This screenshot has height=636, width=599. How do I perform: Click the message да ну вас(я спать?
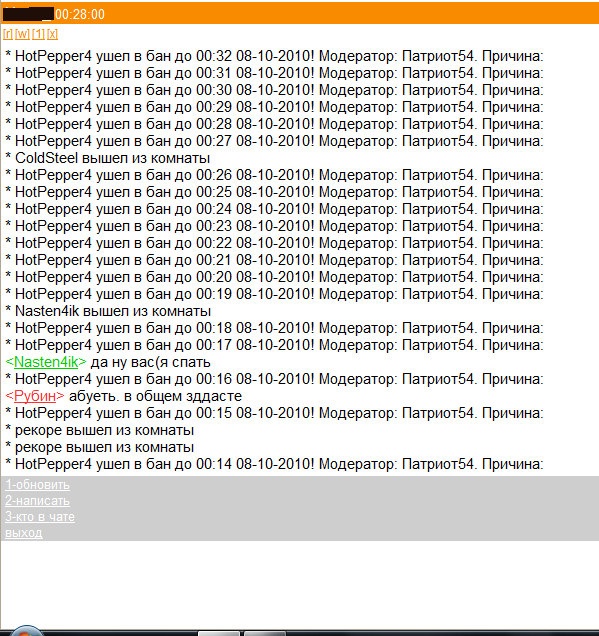[x=150, y=362]
